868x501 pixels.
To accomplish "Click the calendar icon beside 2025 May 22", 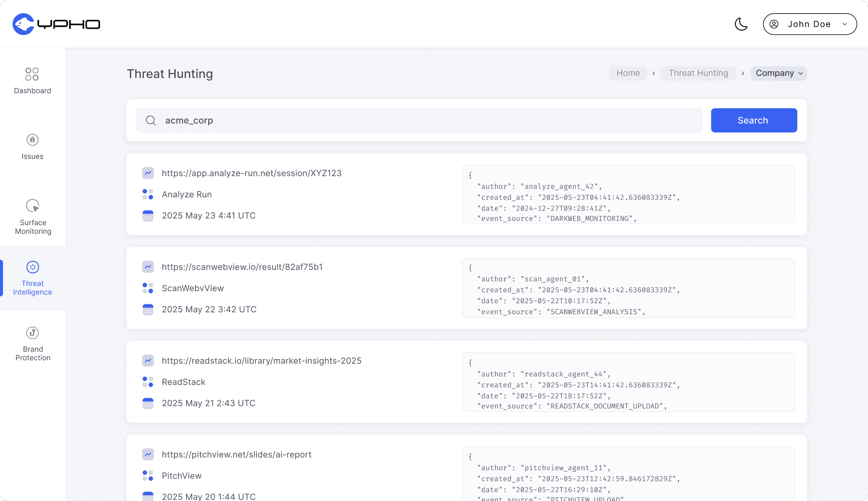I will tap(148, 309).
